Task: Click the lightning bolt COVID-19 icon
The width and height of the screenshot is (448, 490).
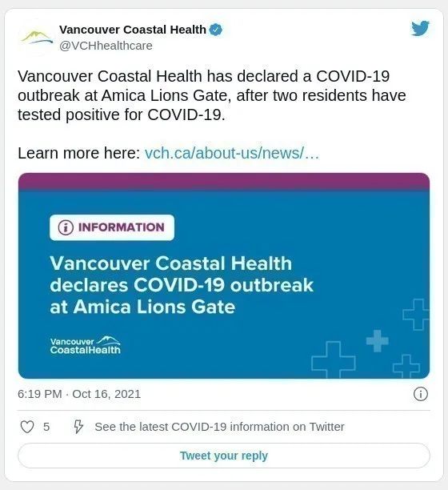Action: pyautogui.click(x=78, y=427)
